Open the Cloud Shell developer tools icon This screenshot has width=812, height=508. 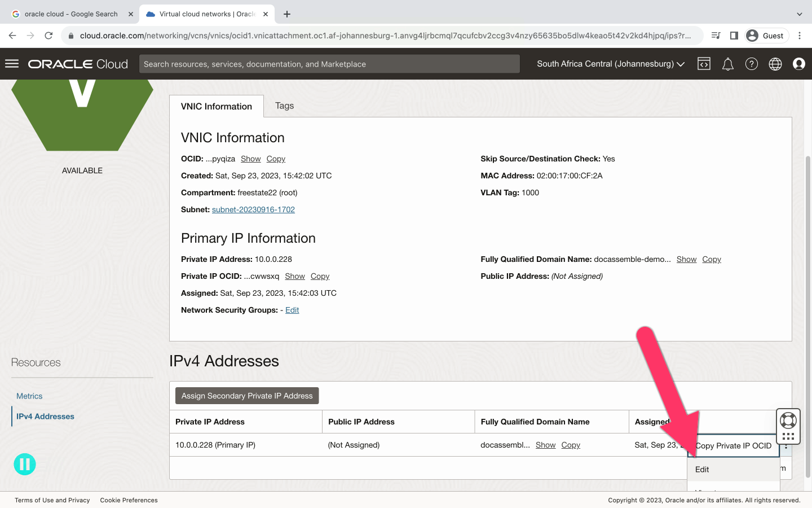coord(704,64)
